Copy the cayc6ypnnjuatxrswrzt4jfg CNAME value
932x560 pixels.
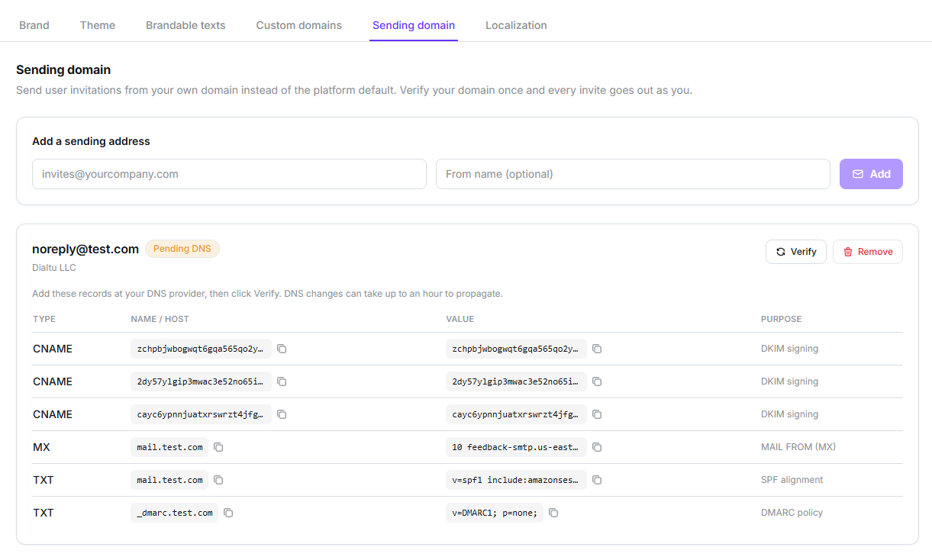click(597, 414)
